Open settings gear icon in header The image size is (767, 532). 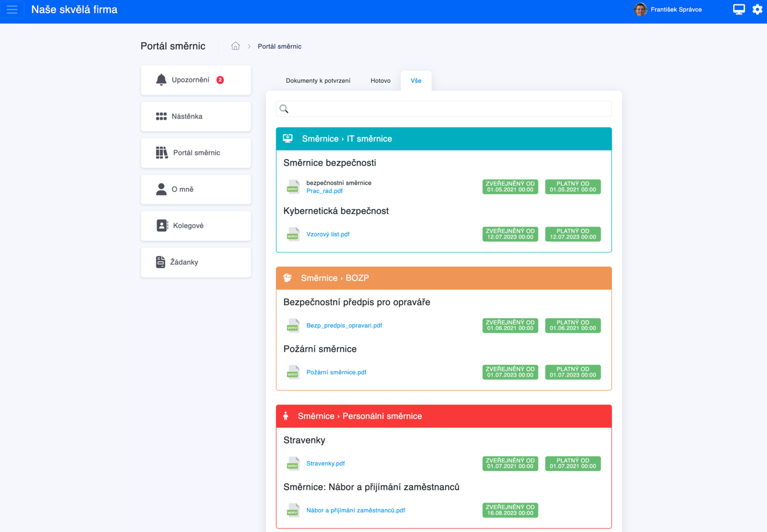point(757,9)
